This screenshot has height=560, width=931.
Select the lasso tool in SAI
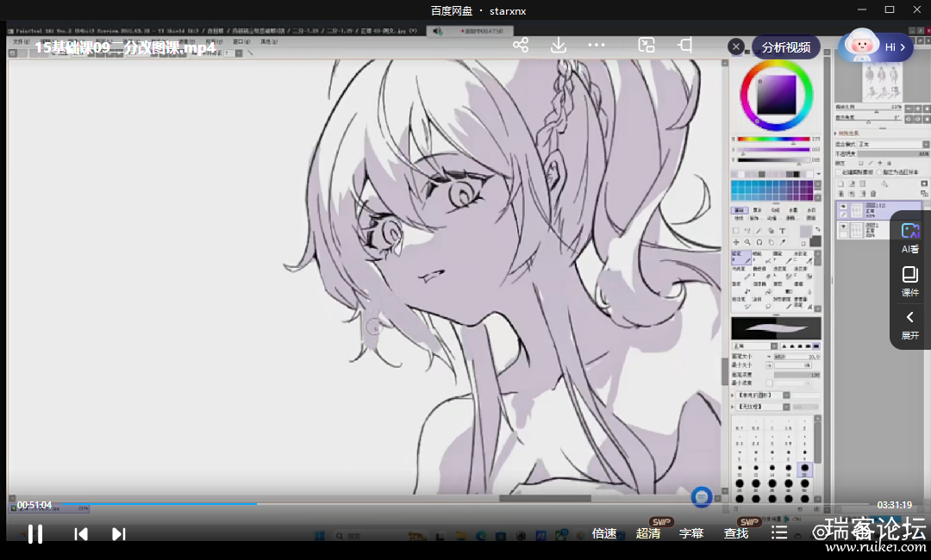pos(747,231)
